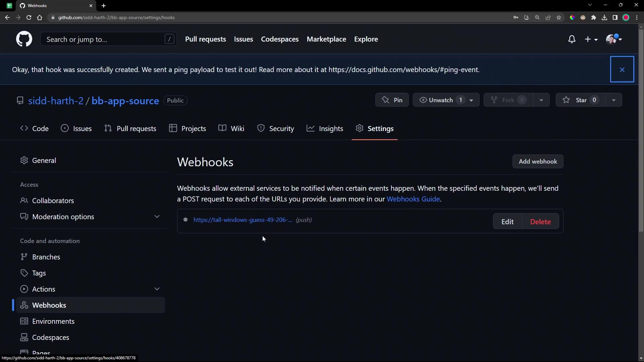Expand the star lists dropdown arrow
The width and height of the screenshot is (644, 362).
(x=614, y=100)
